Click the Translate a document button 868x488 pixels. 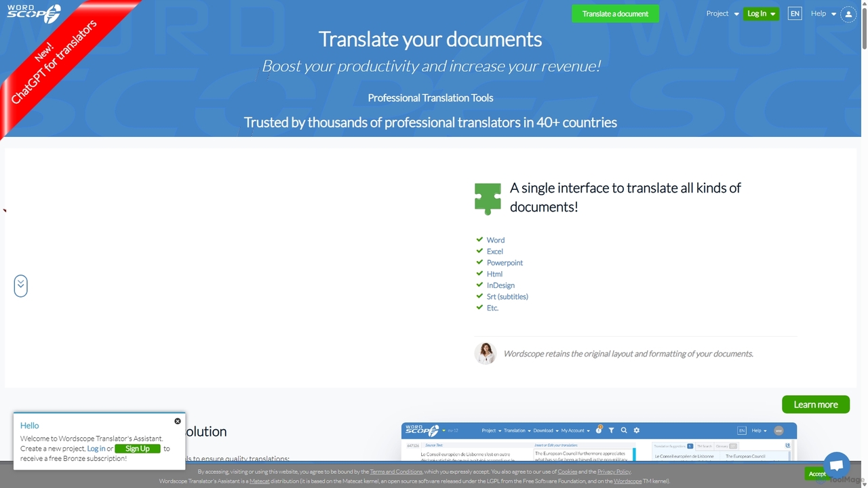(615, 14)
